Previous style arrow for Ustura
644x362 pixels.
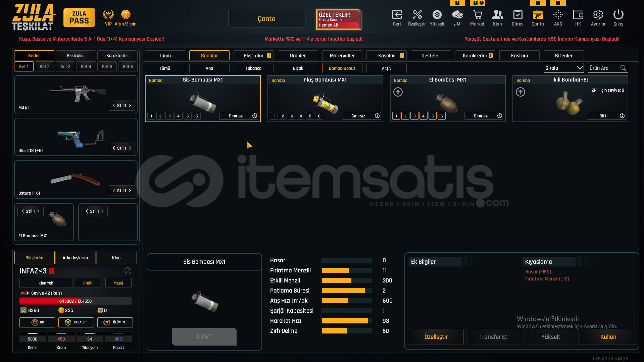tap(113, 191)
